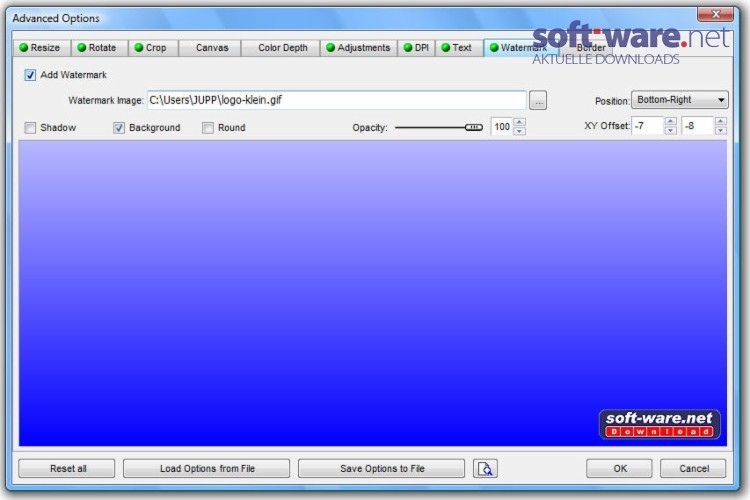This screenshot has width=750, height=500.
Task: Toggle the Background checkbox
Action: 119,128
